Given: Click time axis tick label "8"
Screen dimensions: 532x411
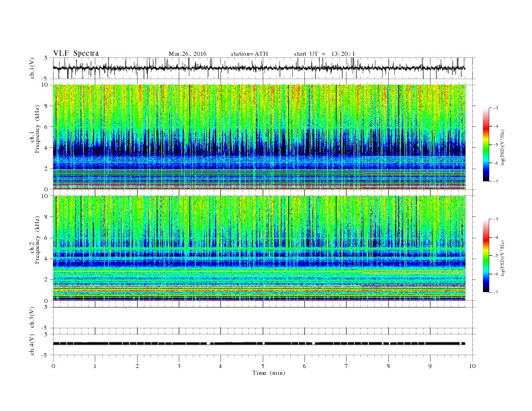Looking at the screenshot, I should coord(388,366).
